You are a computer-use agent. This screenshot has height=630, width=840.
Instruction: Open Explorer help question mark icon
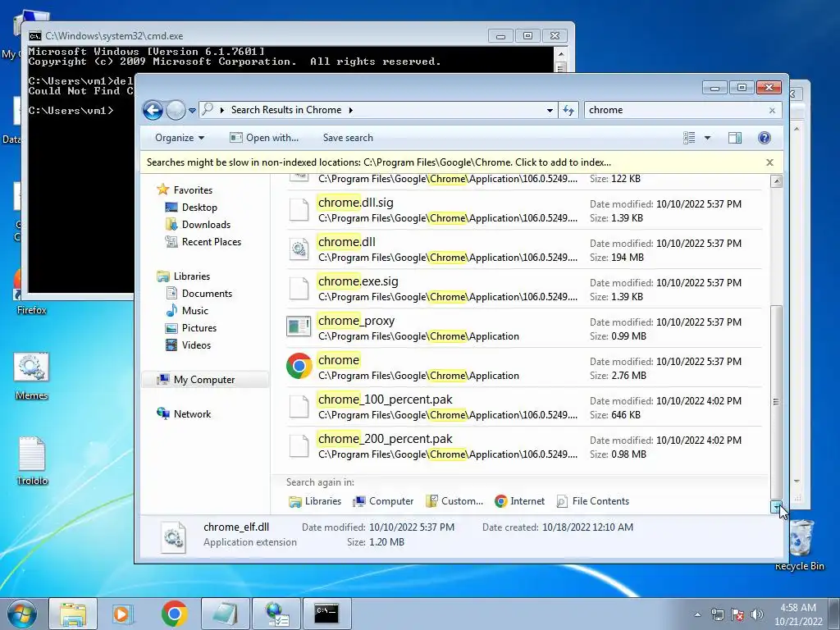pyautogui.click(x=765, y=138)
